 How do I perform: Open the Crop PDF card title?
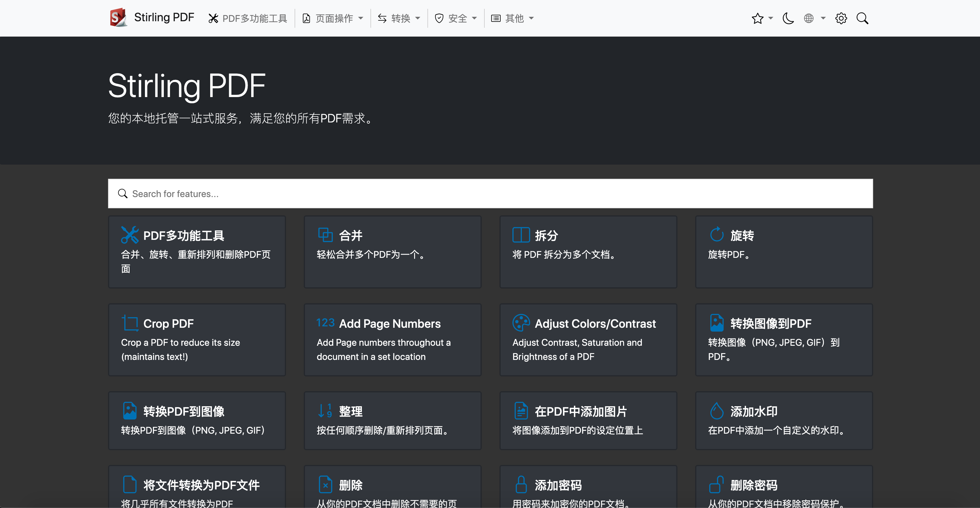pyautogui.click(x=169, y=323)
